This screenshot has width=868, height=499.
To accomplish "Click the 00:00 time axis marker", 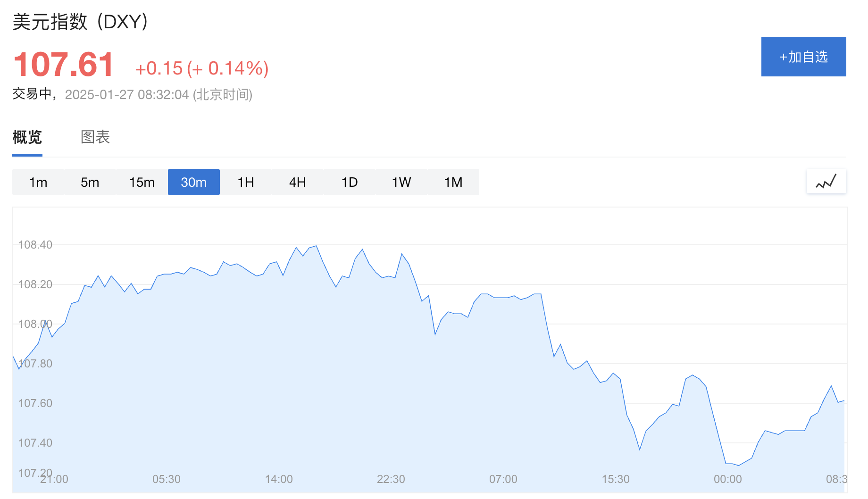I will click(x=728, y=479).
